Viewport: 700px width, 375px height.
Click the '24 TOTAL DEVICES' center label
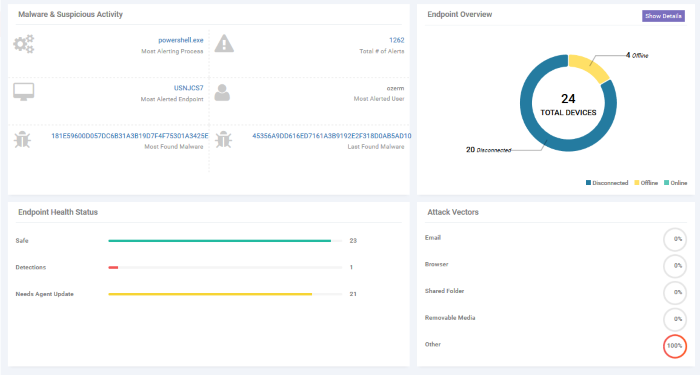(x=568, y=104)
